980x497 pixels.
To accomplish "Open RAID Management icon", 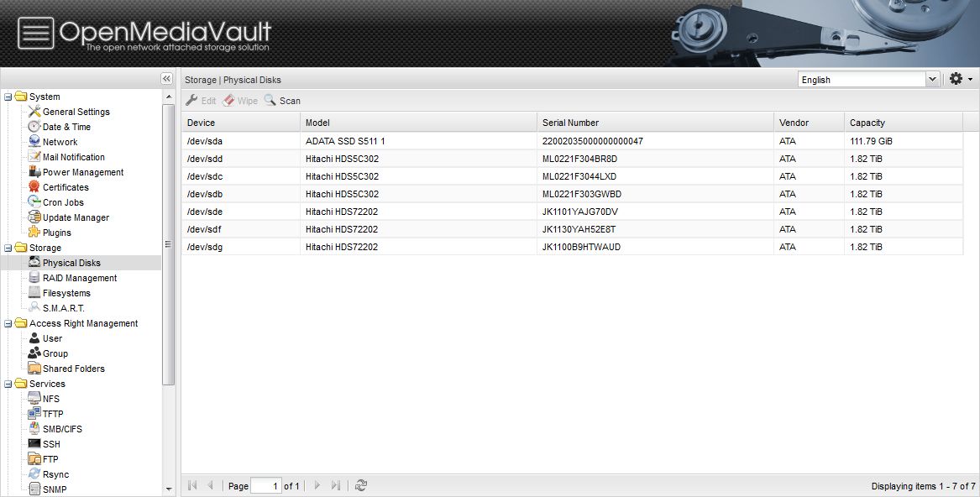I will pos(34,278).
